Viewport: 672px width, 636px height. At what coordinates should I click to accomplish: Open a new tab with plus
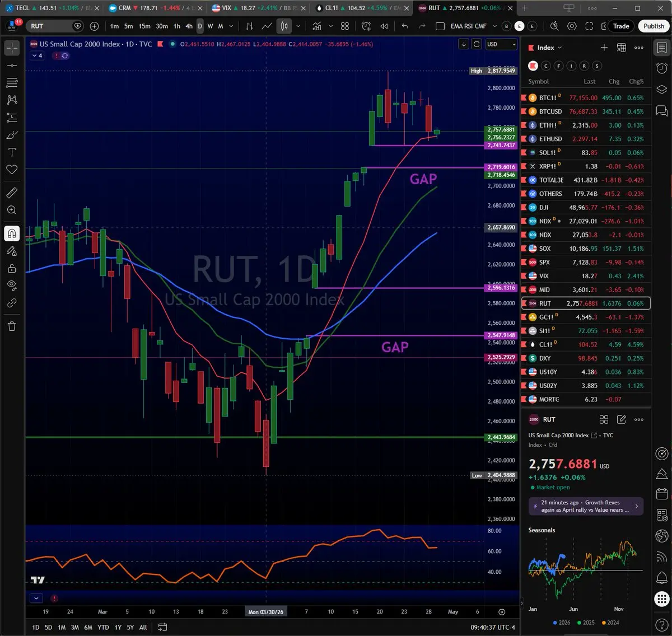[525, 8]
